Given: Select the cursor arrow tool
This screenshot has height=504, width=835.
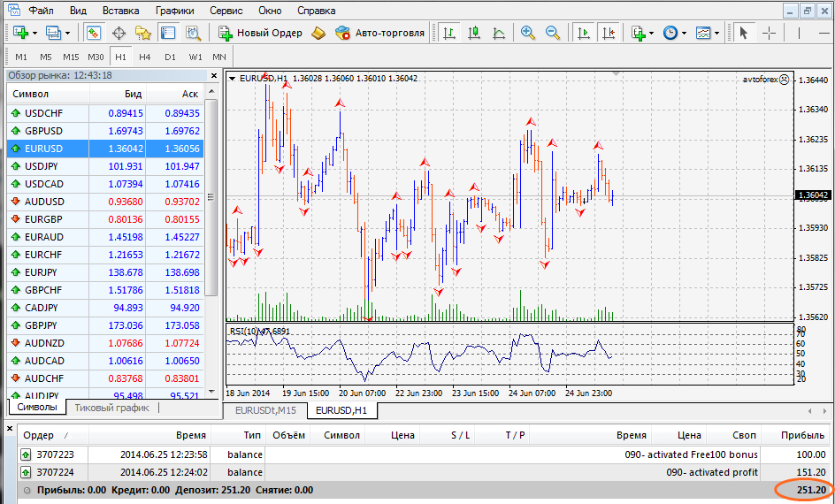Looking at the screenshot, I should coord(744,33).
